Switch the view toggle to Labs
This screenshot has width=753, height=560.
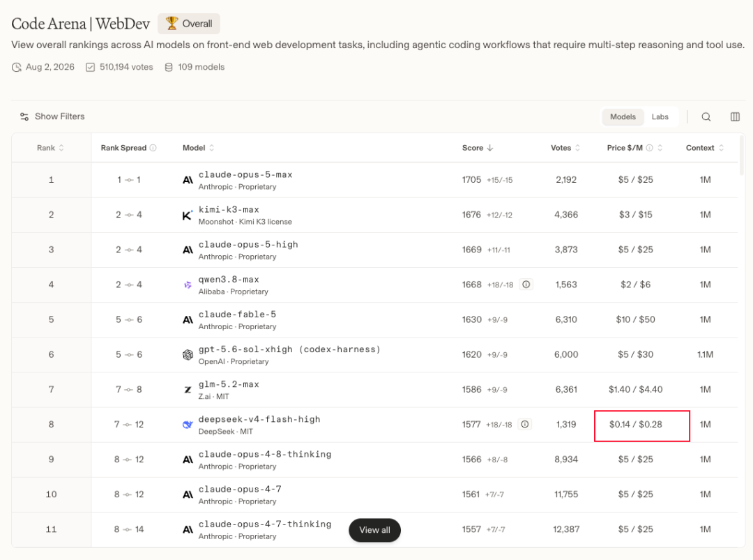click(660, 116)
